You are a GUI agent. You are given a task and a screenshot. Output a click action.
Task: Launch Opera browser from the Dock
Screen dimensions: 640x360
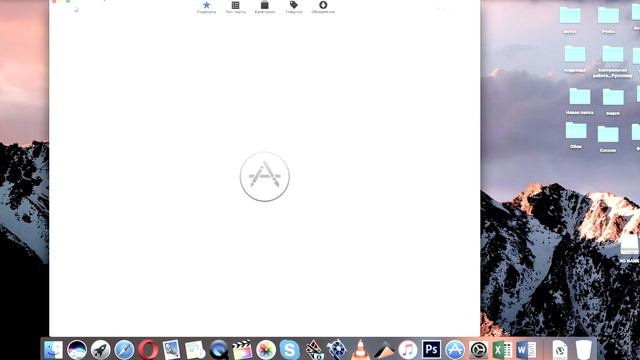tap(148, 350)
